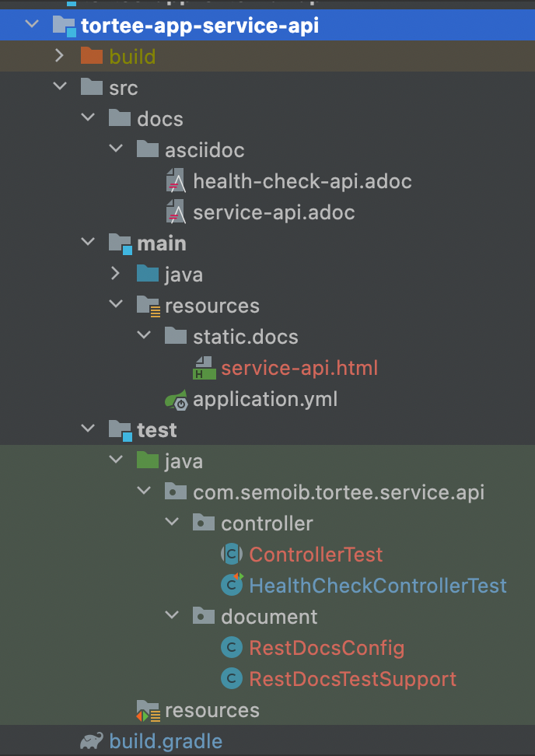Viewport: 535px width, 756px height.
Task: Select the document package row
Action: (x=267, y=617)
